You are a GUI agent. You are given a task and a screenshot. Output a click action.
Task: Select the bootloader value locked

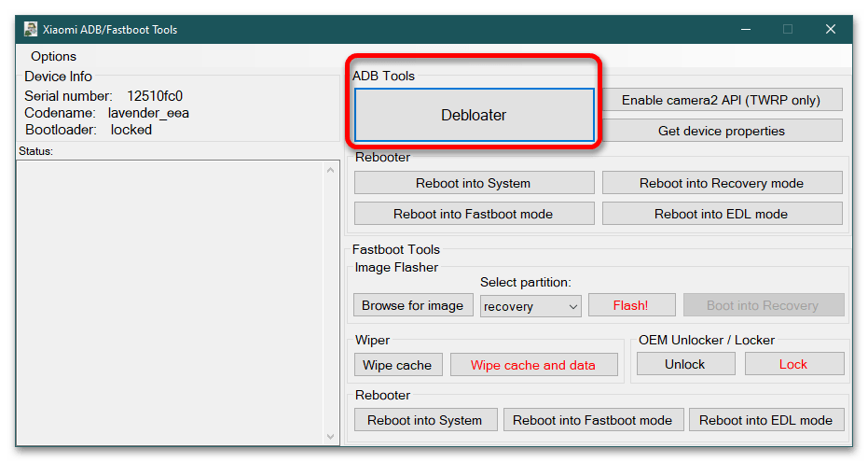131,130
